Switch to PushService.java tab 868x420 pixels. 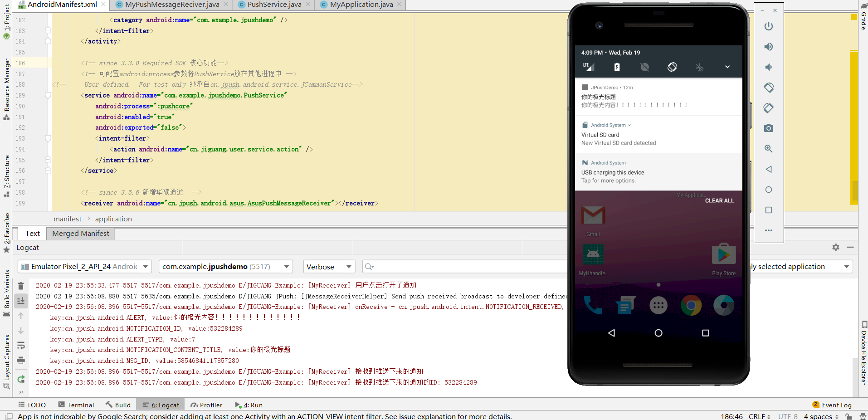click(x=274, y=5)
